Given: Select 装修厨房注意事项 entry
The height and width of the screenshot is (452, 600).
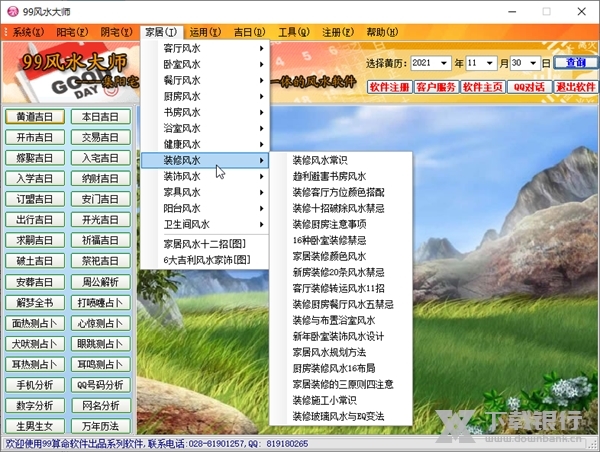Looking at the screenshot, I should [x=341, y=224].
